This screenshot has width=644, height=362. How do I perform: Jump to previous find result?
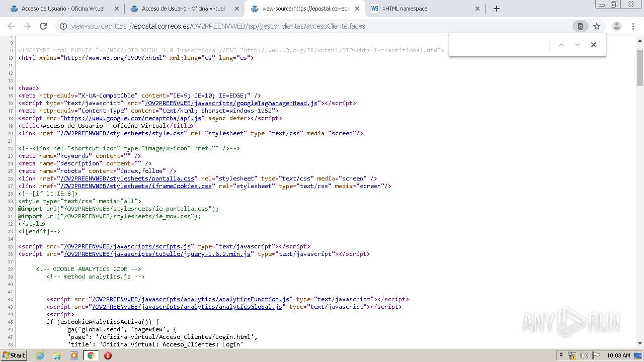click(561, 45)
